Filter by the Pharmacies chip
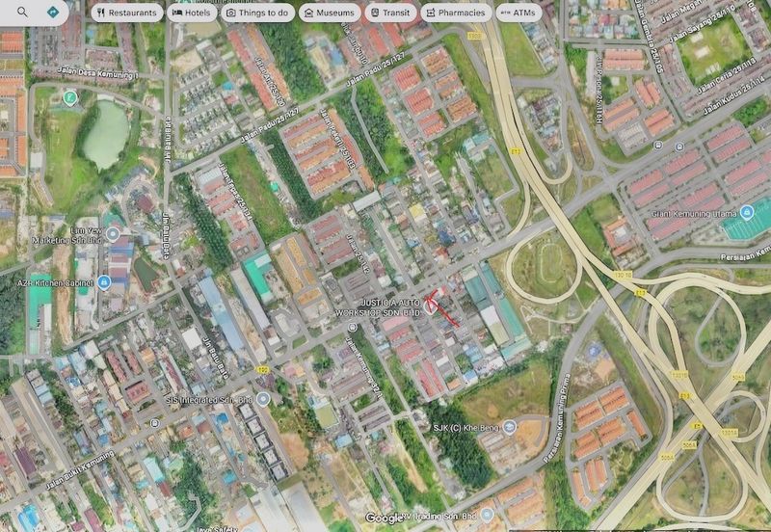Viewport: 771px width, 532px height. click(455, 13)
